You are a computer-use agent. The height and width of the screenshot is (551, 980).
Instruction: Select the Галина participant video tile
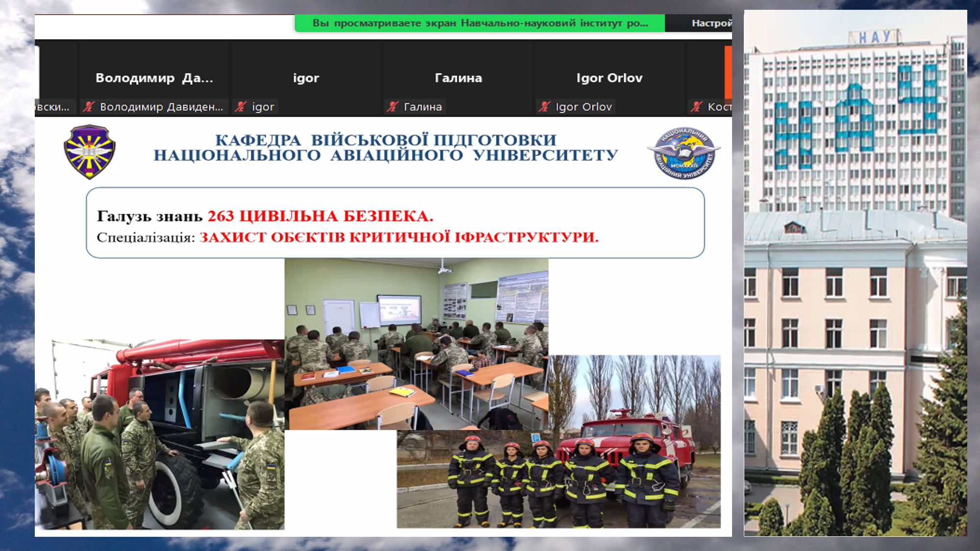(x=458, y=77)
